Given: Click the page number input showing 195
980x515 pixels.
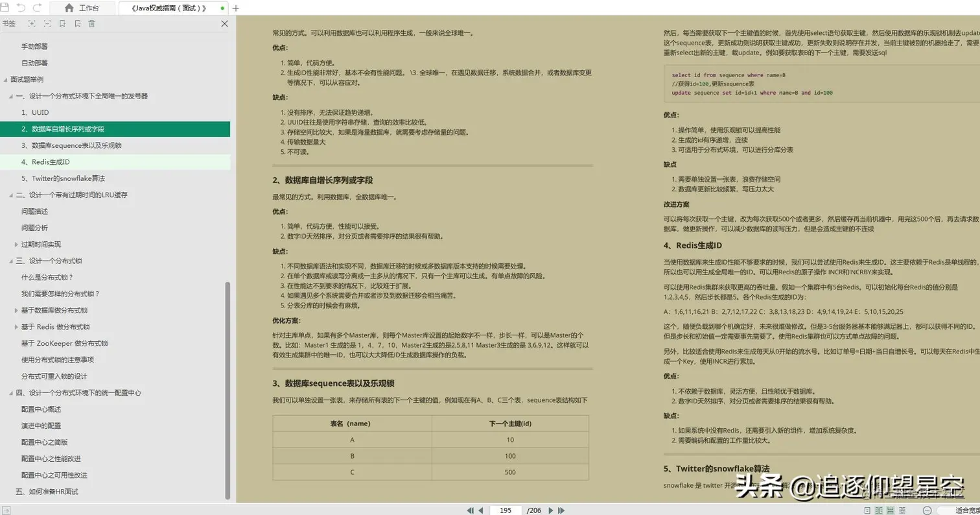Looking at the screenshot, I should (x=506, y=510).
